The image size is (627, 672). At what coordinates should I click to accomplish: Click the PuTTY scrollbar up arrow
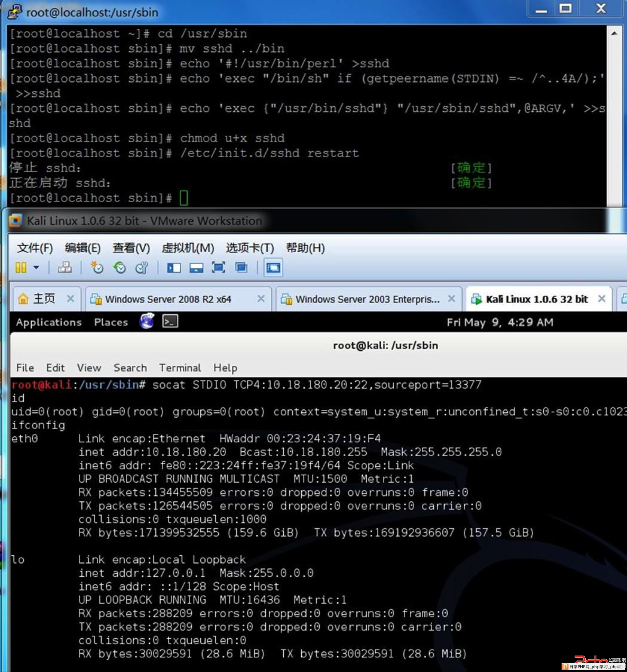tap(614, 34)
